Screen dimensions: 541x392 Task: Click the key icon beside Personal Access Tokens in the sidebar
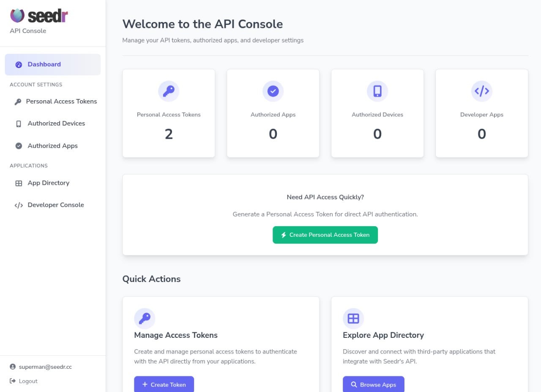[x=18, y=101]
